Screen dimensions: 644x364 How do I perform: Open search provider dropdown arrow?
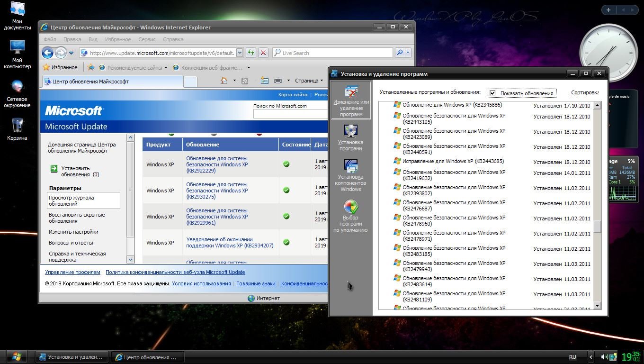click(408, 53)
